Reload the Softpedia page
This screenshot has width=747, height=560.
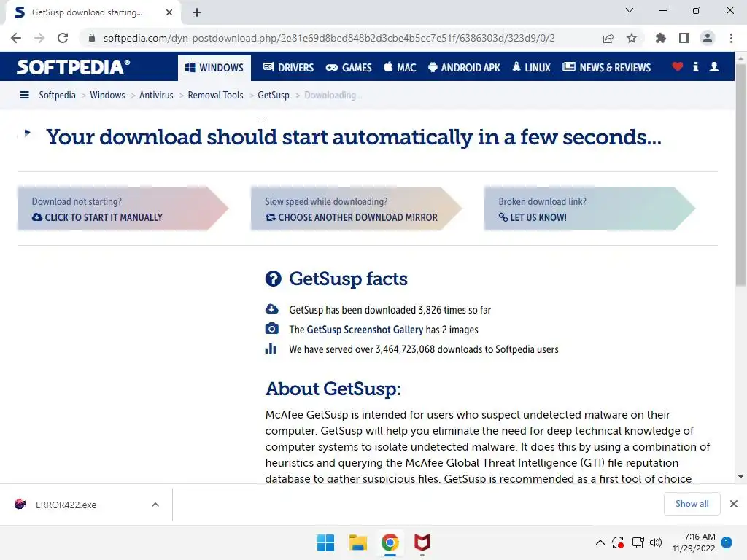(63, 38)
